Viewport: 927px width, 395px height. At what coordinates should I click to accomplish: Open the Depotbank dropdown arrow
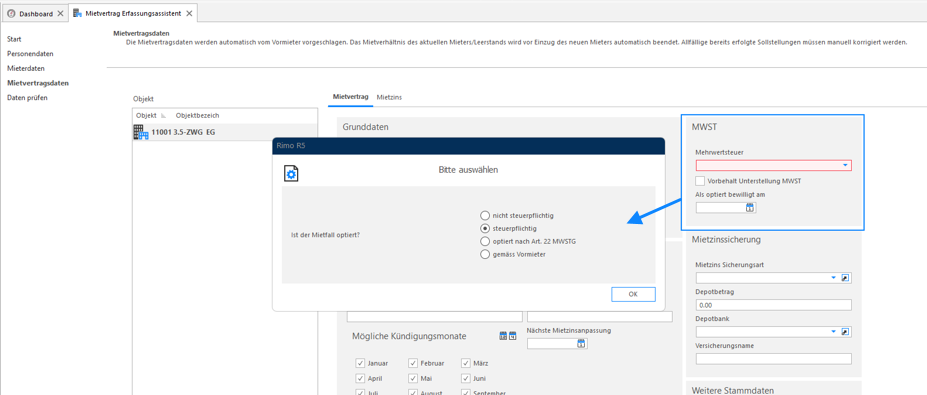point(834,331)
